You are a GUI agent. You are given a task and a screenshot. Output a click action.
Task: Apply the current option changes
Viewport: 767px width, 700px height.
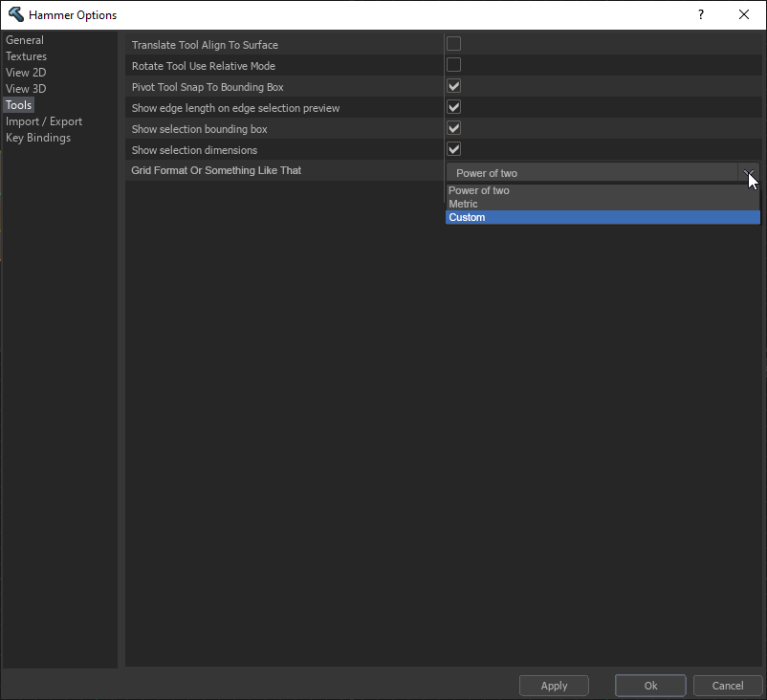click(x=554, y=685)
